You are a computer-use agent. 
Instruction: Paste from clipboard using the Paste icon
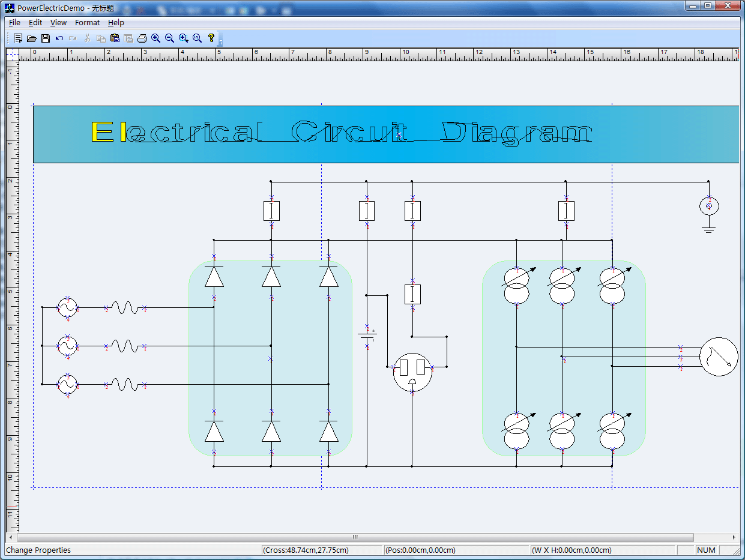coord(115,38)
